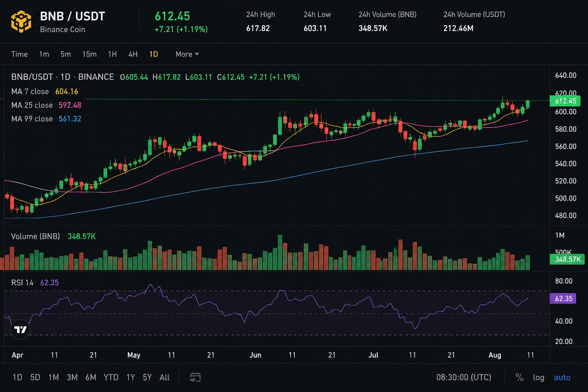Click the BNB/USDT · 1D · BINANCE chart legend
This screenshot has width=588, height=392.
point(62,77)
